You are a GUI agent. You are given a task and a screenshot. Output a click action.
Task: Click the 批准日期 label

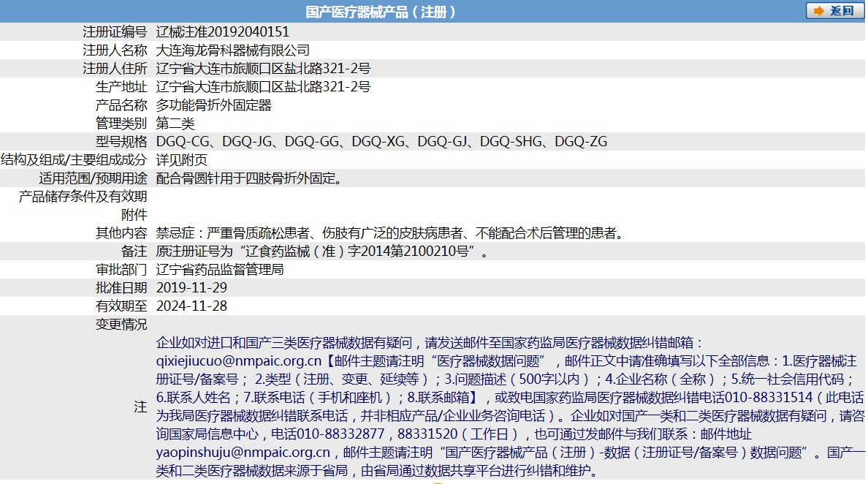(x=121, y=288)
